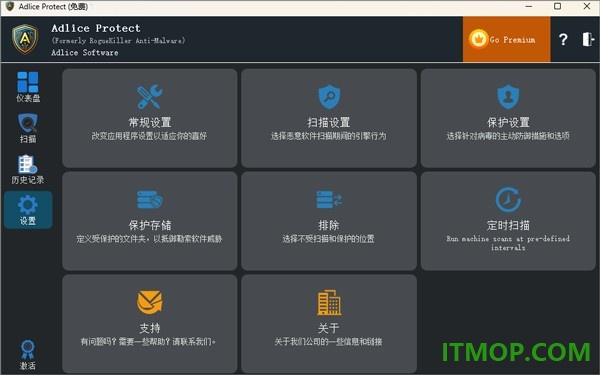Image resolution: width=600 pixels, height=375 pixels.
Task: Maximize the Adlice Protect window
Action: coord(558,7)
